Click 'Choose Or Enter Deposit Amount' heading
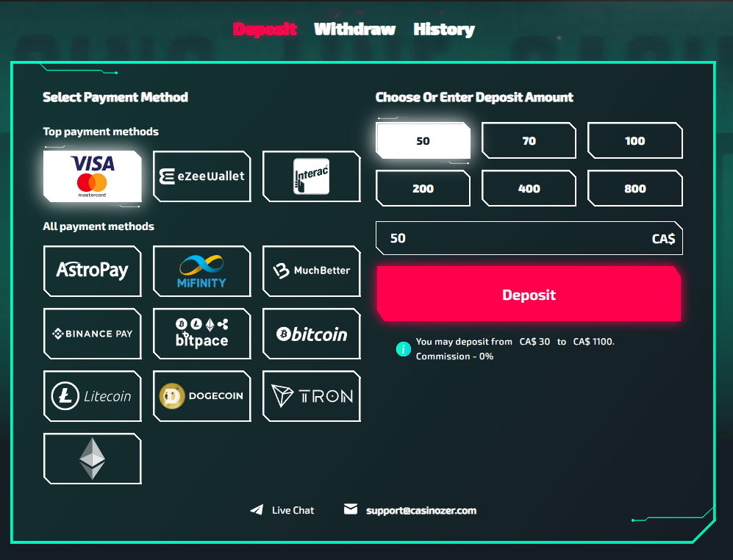The width and height of the screenshot is (733, 560). (474, 97)
